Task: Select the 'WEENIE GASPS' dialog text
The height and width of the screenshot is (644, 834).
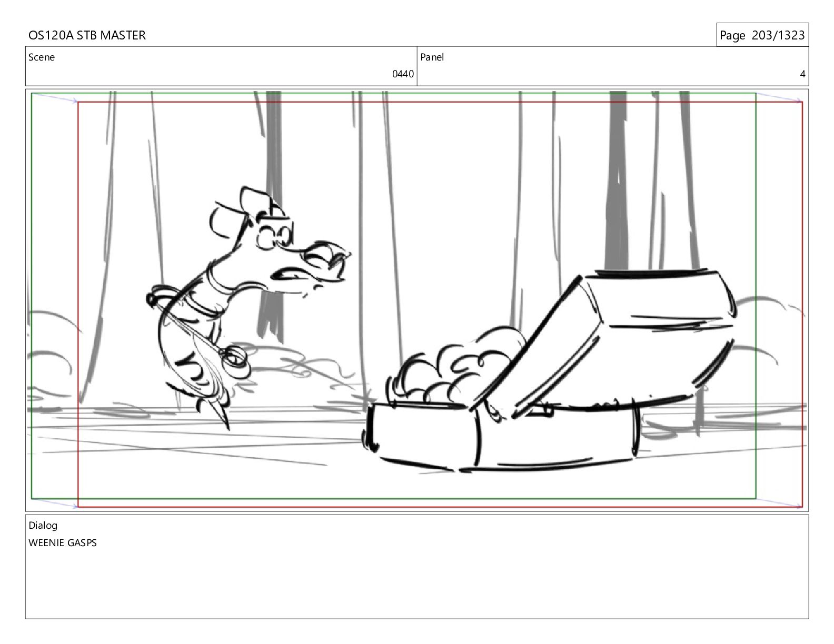Action: (x=63, y=543)
